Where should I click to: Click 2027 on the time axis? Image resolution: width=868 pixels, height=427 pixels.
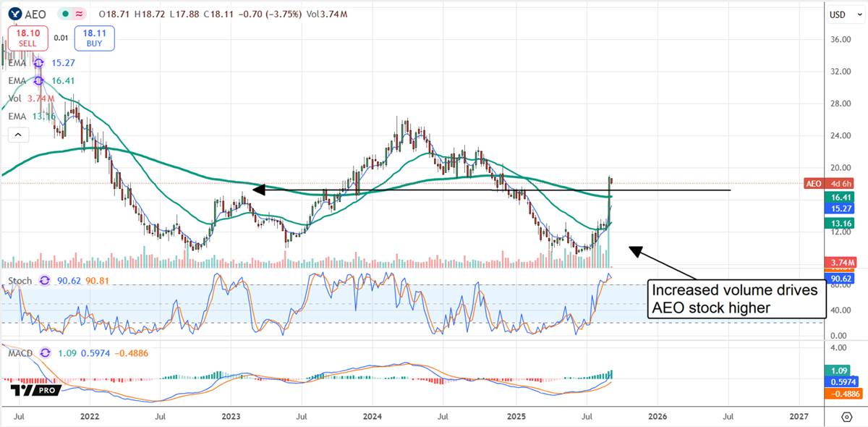(799, 418)
